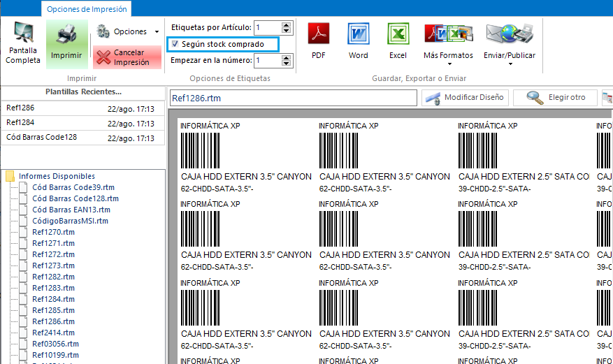Click file icon beside Ref03056.rtm

point(24,344)
